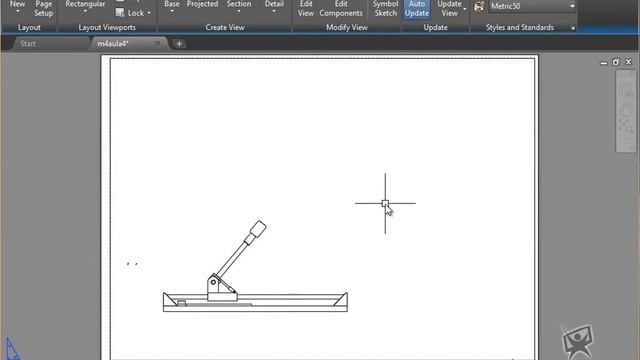Select the m4aula4* drawing tab
This screenshot has width=640, height=360.
(x=113, y=44)
